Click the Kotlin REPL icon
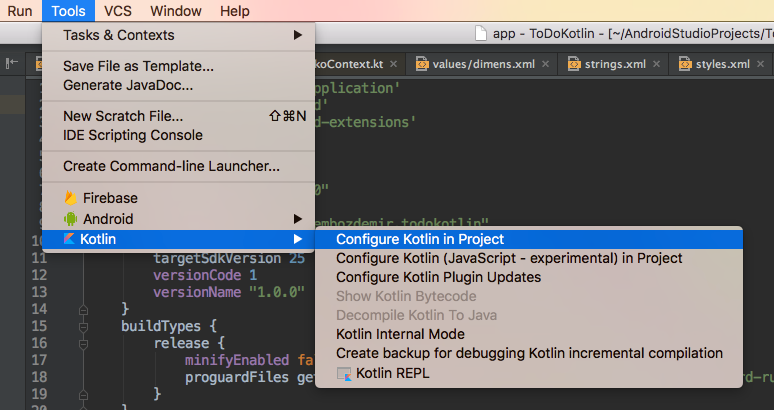Screen dimensions: 774x410 point(344,374)
